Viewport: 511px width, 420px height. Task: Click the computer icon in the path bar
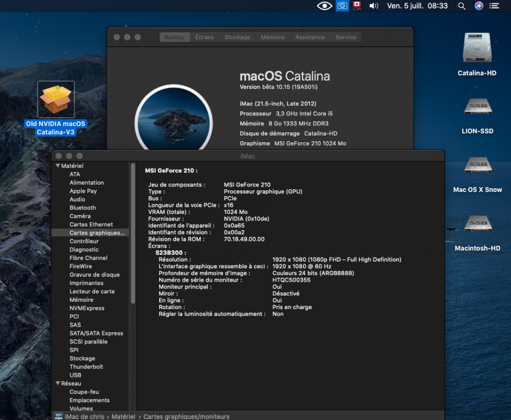click(x=59, y=416)
